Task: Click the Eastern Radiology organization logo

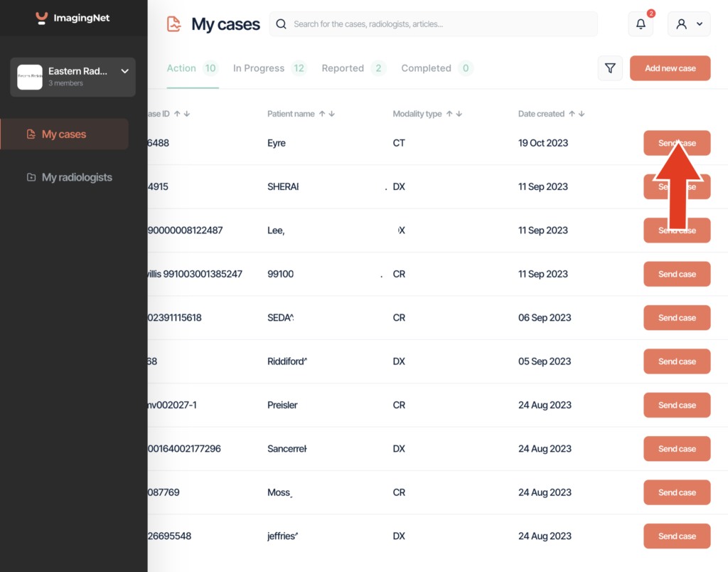Action: (30, 77)
